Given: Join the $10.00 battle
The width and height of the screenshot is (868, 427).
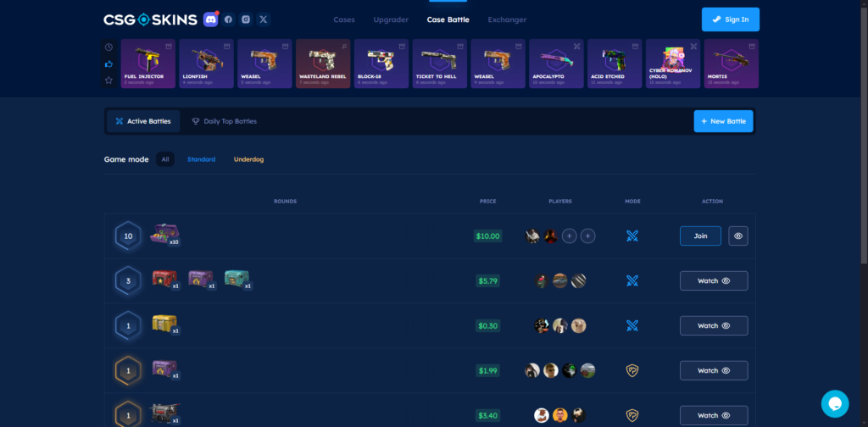Looking at the screenshot, I should tap(700, 236).
